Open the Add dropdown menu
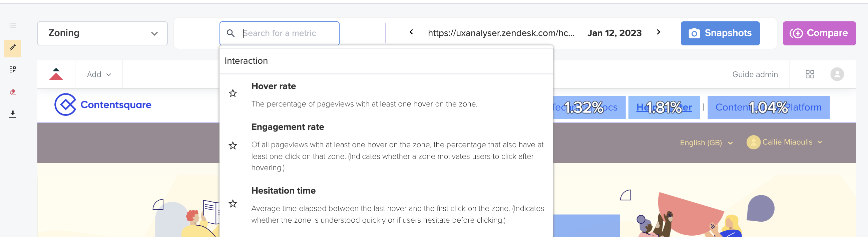The width and height of the screenshot is (868, 237). point(99,74)
